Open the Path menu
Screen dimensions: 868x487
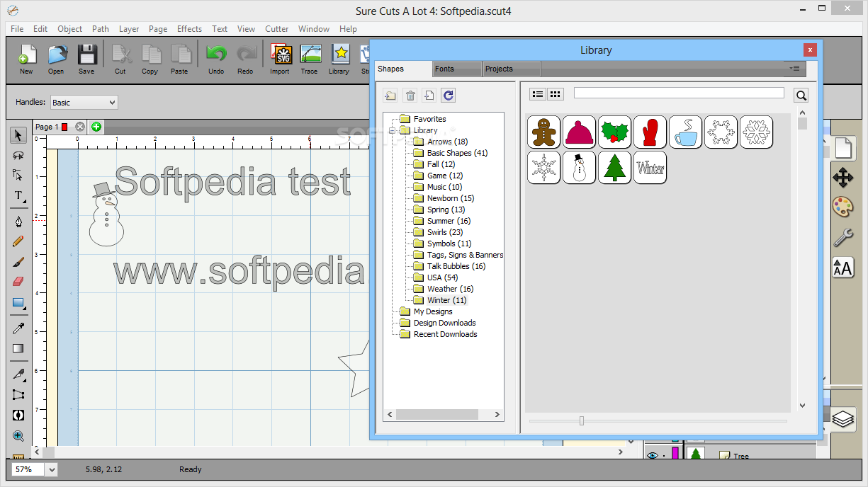101,29
